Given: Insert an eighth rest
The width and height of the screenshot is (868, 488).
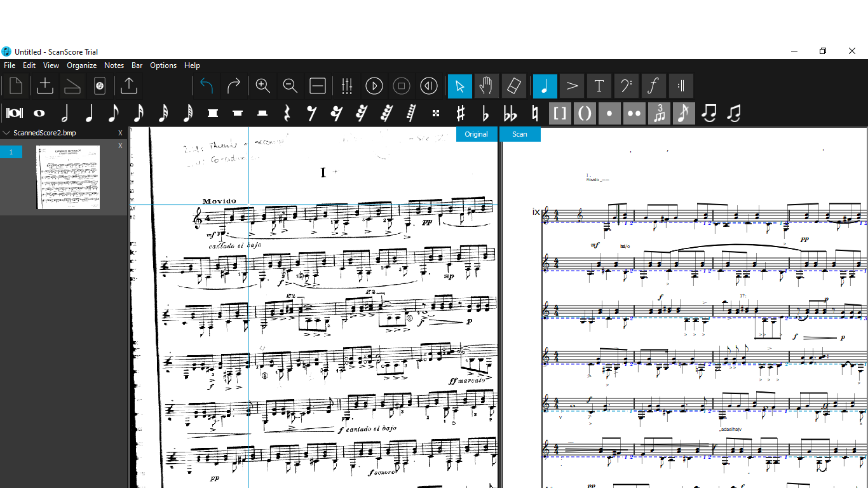Looking at the screenshot, I should [x=312, y=113].
